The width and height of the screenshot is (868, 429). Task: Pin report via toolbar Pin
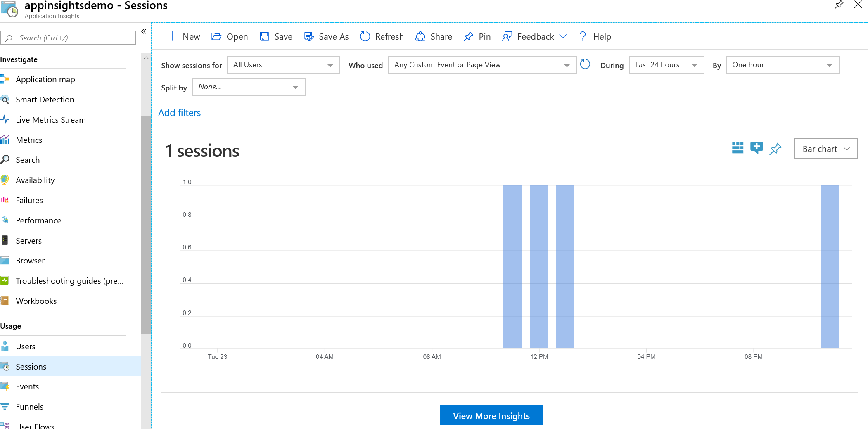477,36
